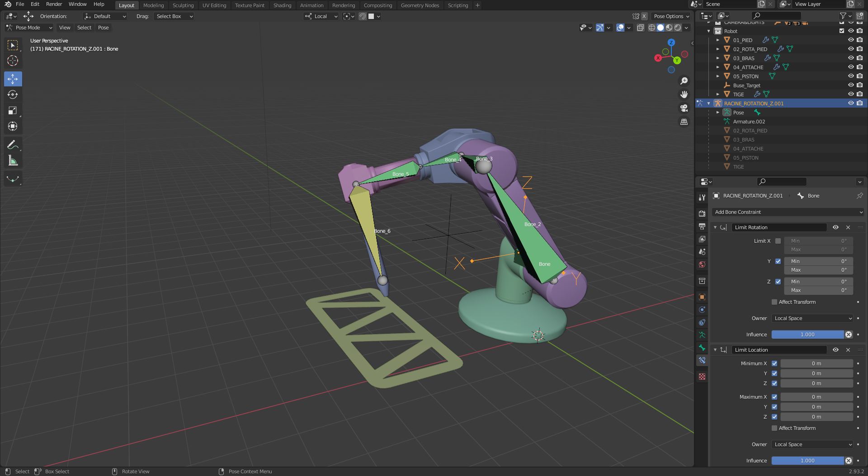The image size is (868, 476).
Task: Select the Rotate tool in the toolbar
Action: coord(13,94)
